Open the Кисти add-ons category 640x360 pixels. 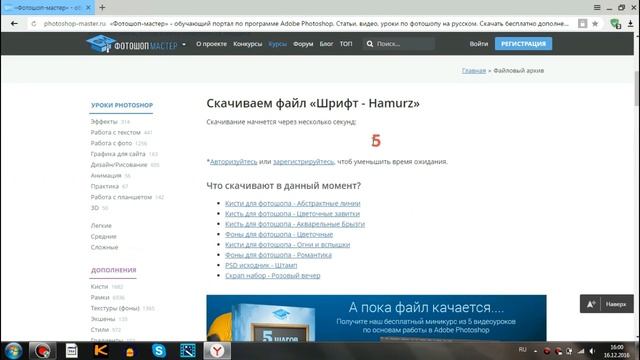pyautogui.click(x=99, y=287)
